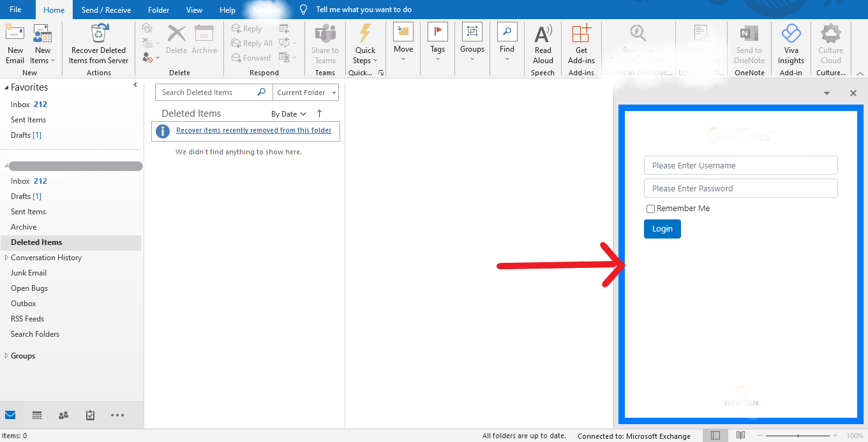Image resolution: width=868 pixels, height=442 pixels.
Task: Open the Open Bugs folder
Action: [x=29, y=288]
